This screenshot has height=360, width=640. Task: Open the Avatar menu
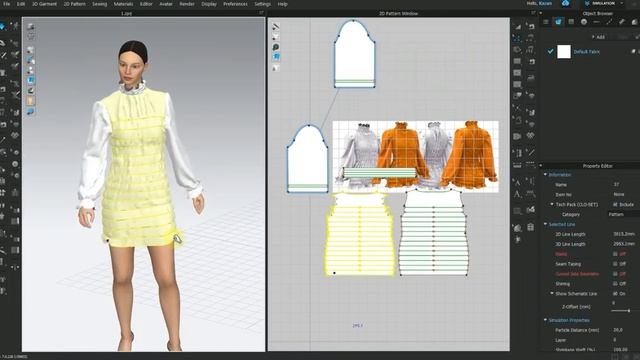coord(166,4)
